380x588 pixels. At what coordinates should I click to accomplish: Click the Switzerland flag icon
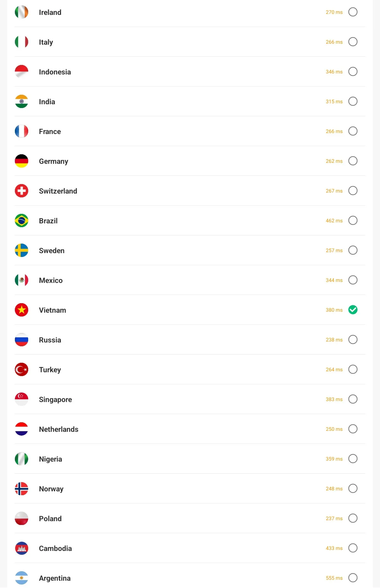(x=22, y=191)
